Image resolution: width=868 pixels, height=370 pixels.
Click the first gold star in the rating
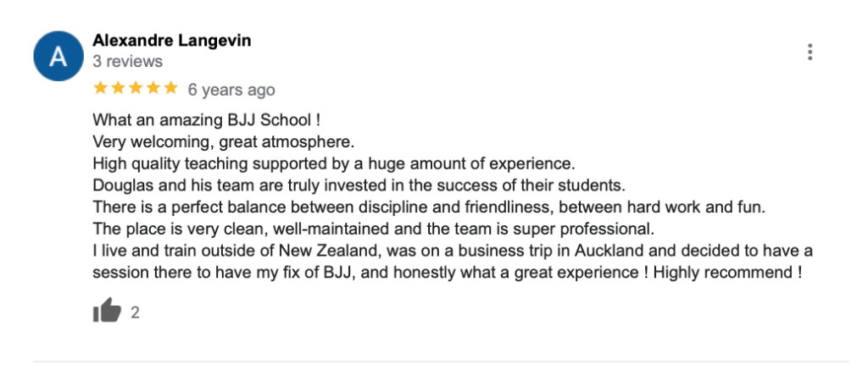pos(100,88)
